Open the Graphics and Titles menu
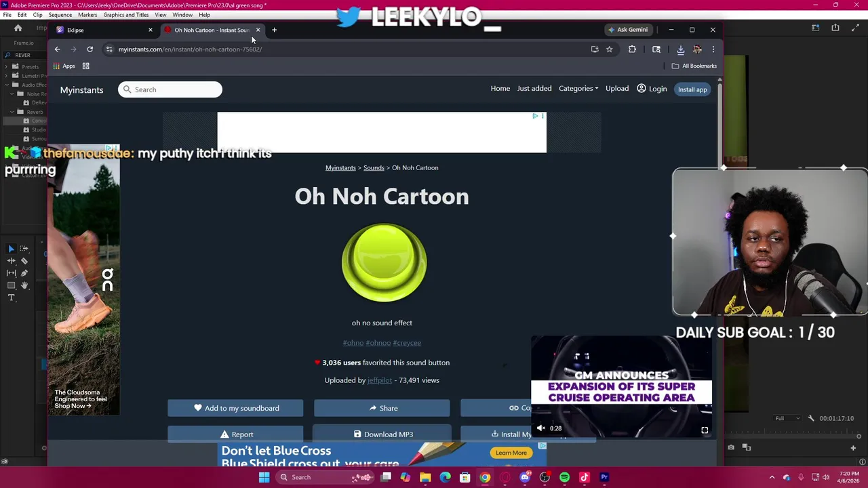The height and width of the screenshot is (488, 868). (x=126, y=15)
